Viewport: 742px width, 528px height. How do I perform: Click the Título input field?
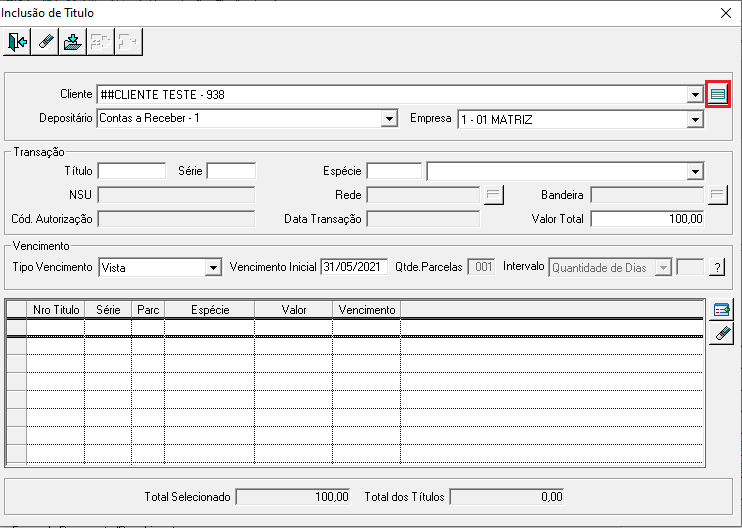[132, 171]
